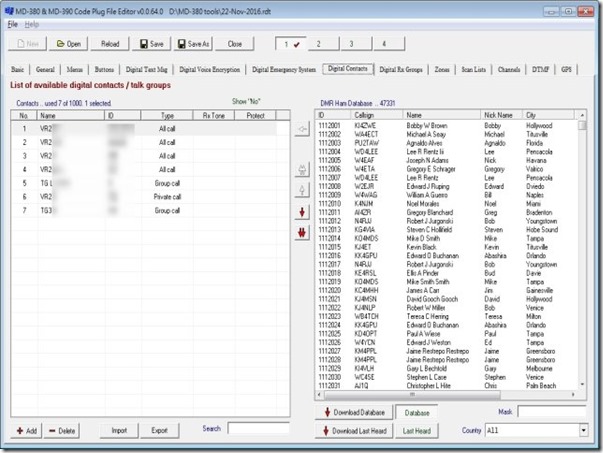Viewport: 603px width, 453px height.
Task: Open the Scan Lists tab
Action: click(473, 70)
